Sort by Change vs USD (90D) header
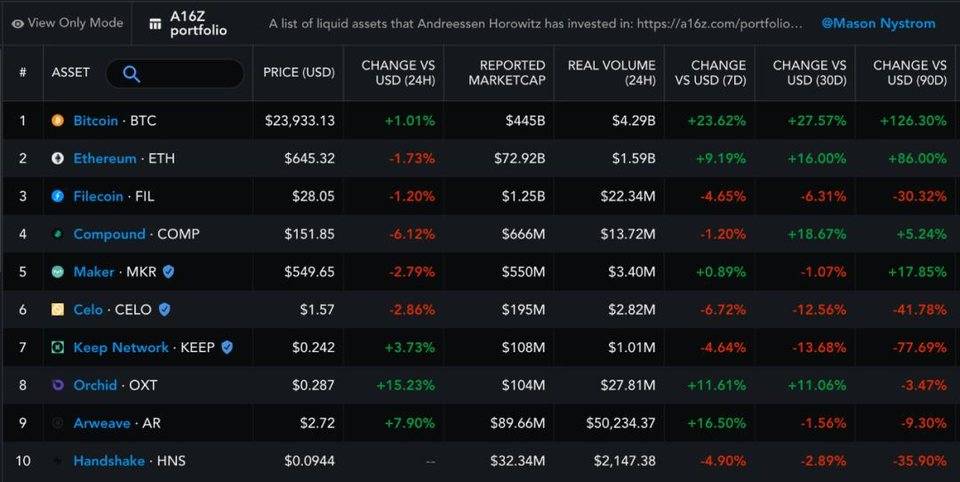The height and width of the screenshot is (482, 960). coord(910,72)
